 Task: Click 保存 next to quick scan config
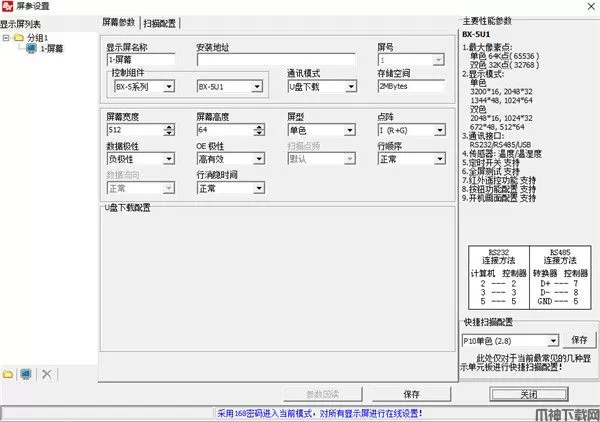579,340
